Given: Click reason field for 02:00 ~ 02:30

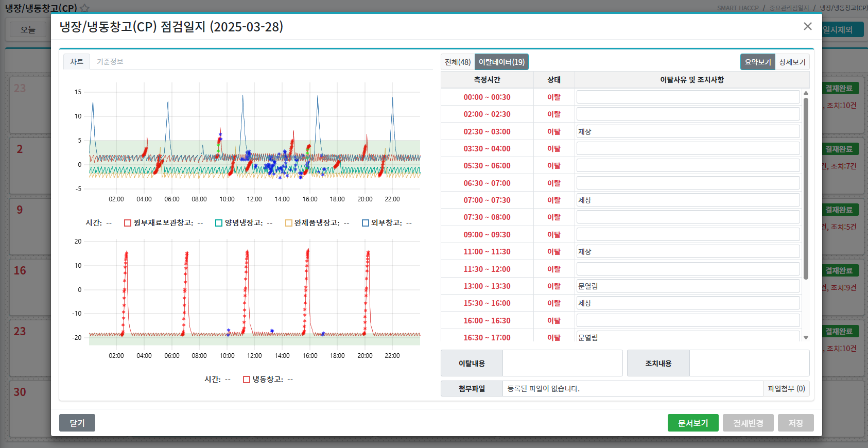Looking at the screenshot, I should (688, 114).
